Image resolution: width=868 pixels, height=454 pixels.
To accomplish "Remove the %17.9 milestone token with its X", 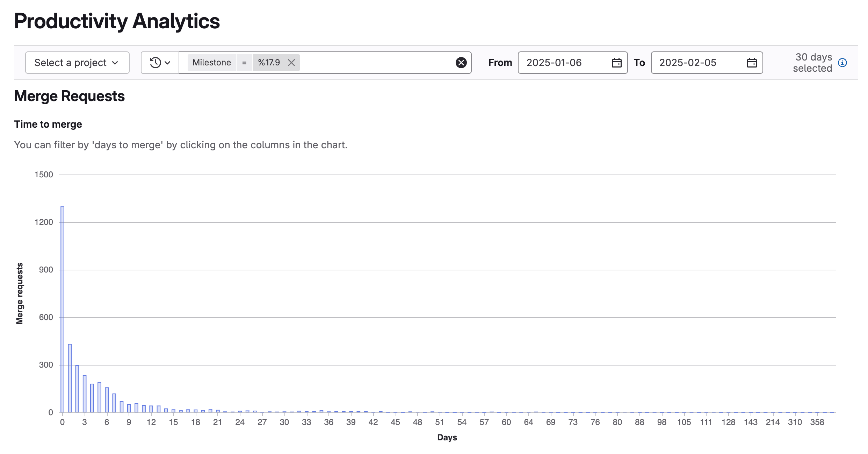I will [x=291, y=63].
